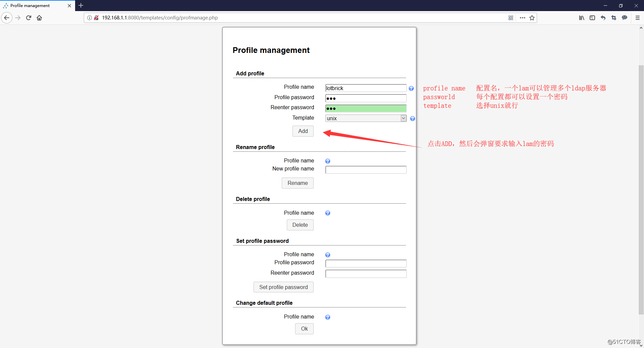
Task: Open the browser home page
Action: coord(39,18)
